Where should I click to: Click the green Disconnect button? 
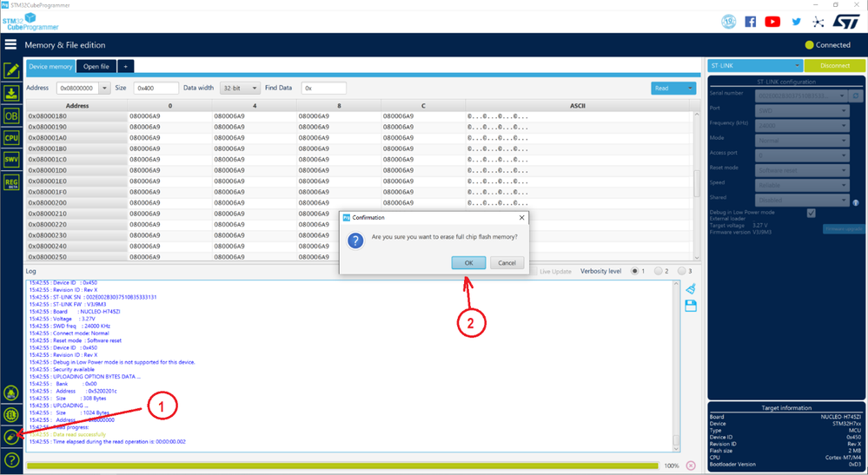click(x=835, y=65)
